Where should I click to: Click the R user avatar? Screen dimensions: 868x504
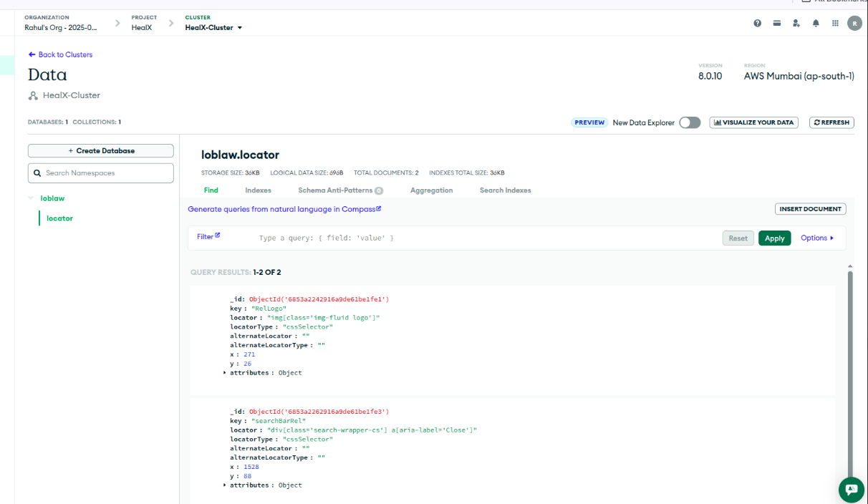coord(854,23)
